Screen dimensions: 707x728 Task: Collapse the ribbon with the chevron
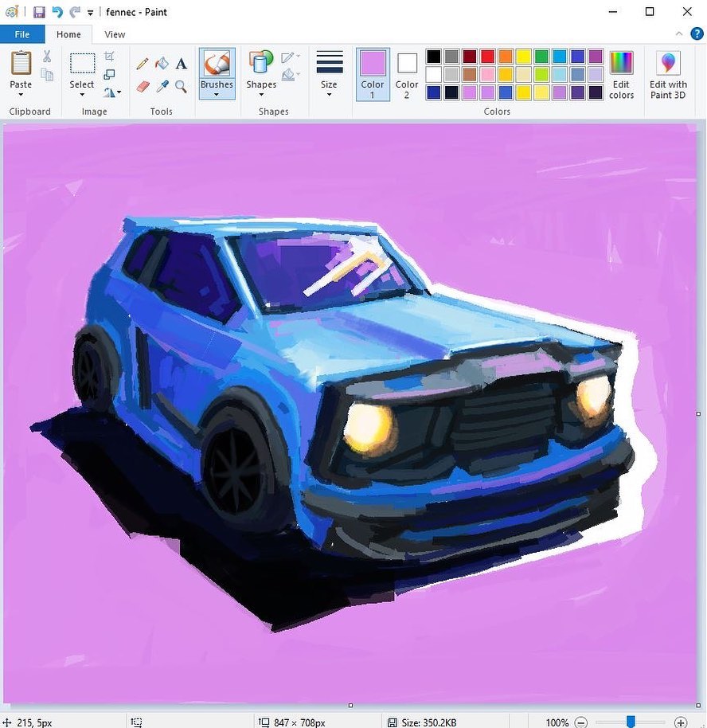(x=678, y=34)
